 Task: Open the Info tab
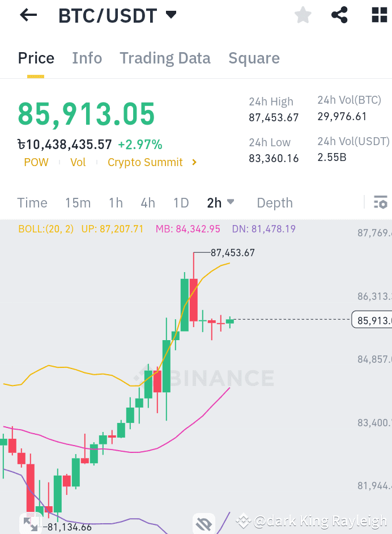coord(87,58)
